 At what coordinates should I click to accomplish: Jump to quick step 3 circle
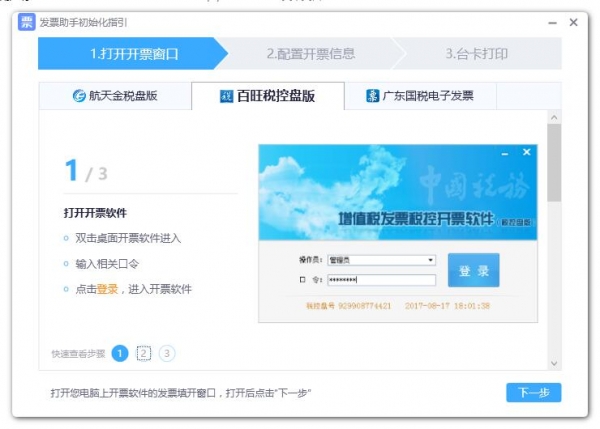(x=167, y=353)
